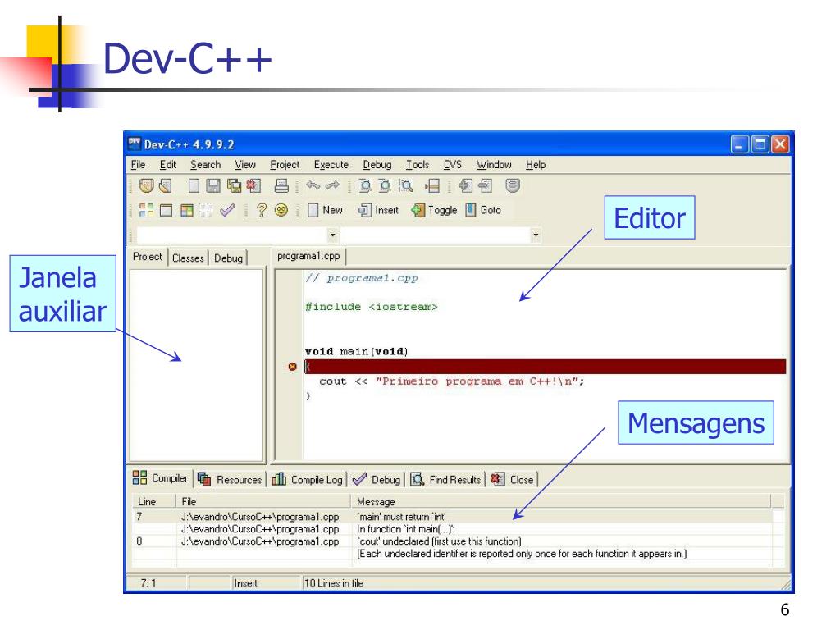Click the New Project toolbar icon
Screen dimensions: 840x630
coord(146,186)
